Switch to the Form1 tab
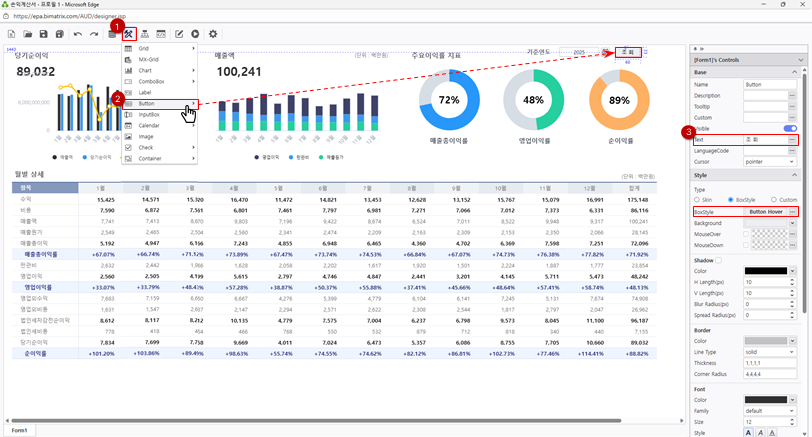This screenshot has height=437, width=812. click(18, 430)
